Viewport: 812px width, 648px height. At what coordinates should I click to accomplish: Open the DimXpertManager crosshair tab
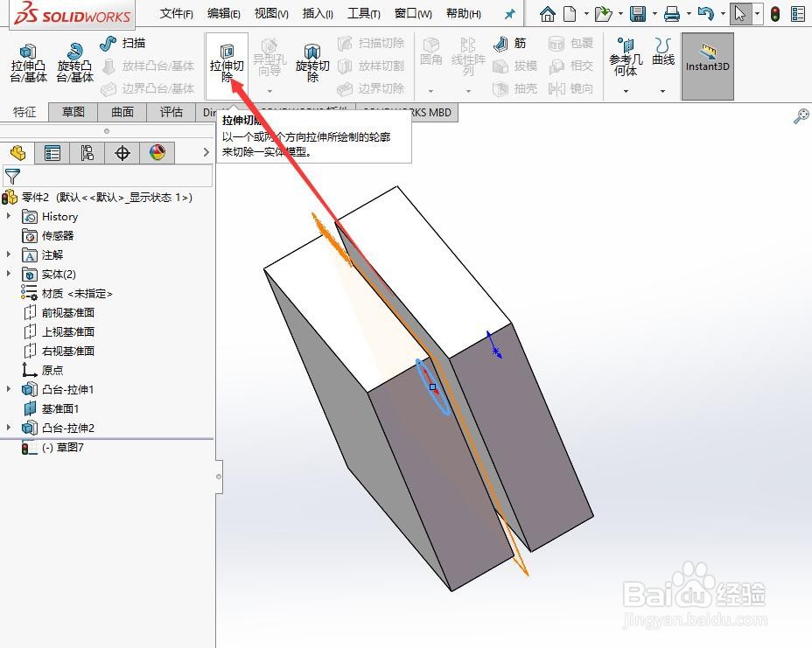pos(122,153)
